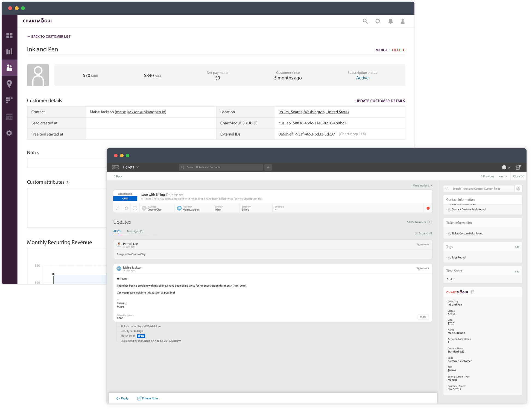Screen dimensions: 532x409
Task: Open the clipboard notification icon in helpdesk toolbar
Action: click(x=518, y=167)
